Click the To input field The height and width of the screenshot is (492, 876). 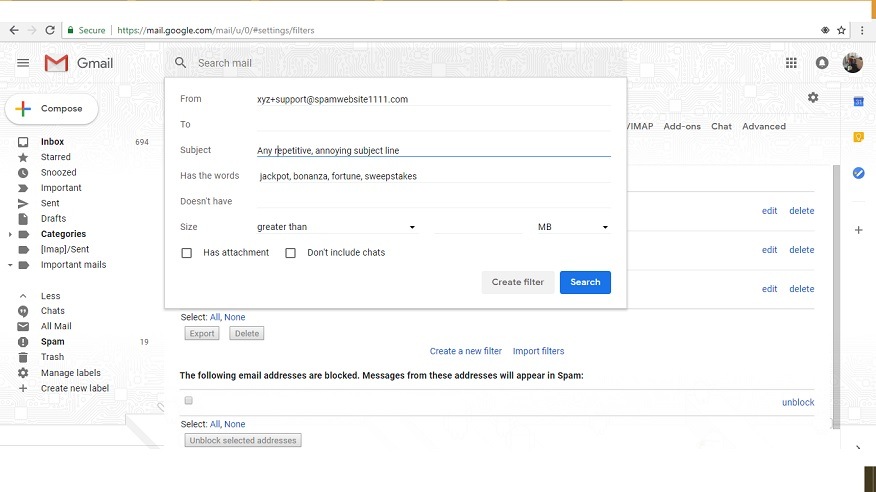pyautogui.click(x=434, y=125)
